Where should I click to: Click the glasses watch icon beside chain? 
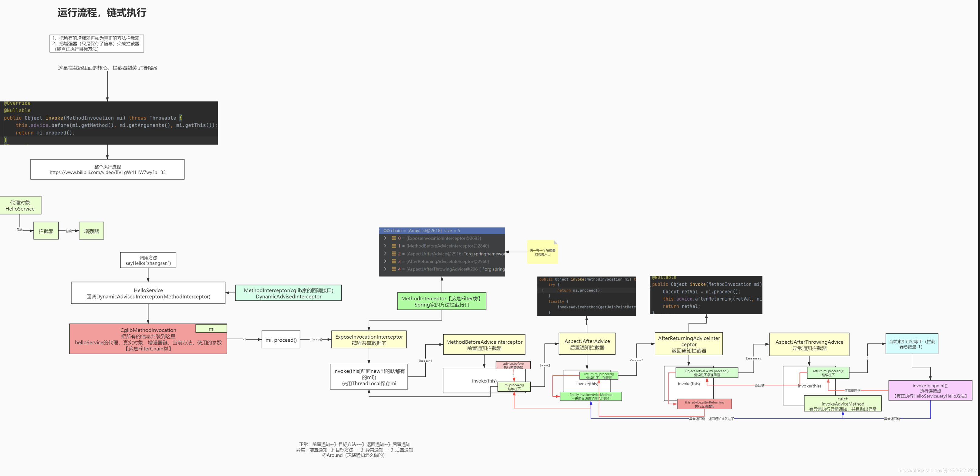pos(387,231)
